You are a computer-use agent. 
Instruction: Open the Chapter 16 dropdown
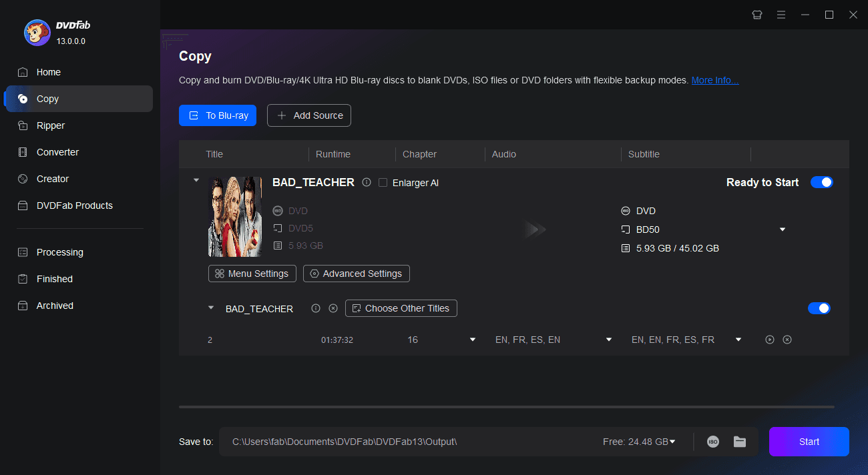pos(473,340)
